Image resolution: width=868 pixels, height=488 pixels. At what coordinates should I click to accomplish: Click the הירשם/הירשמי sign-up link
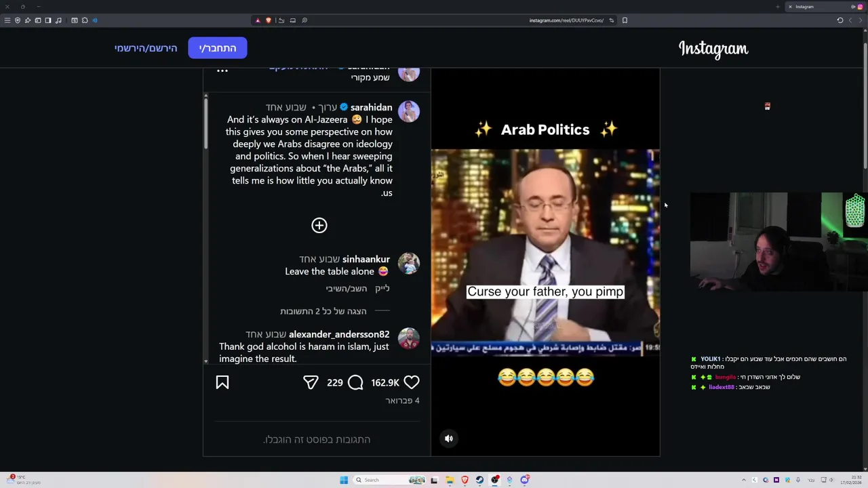146,48
